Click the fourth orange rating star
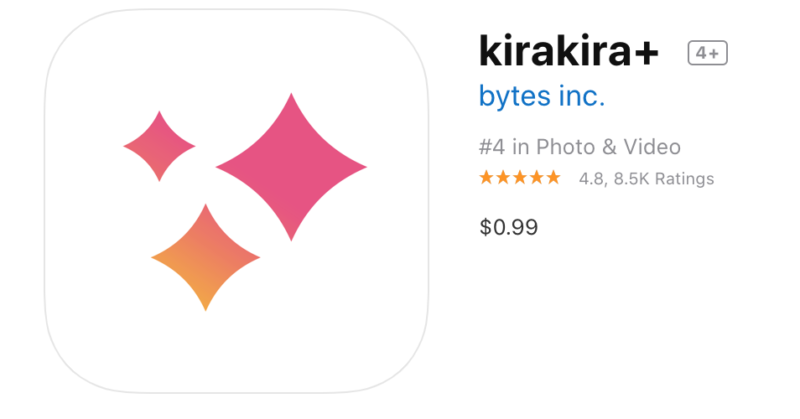This screenshot has height=419, width=800. [537, 178]
